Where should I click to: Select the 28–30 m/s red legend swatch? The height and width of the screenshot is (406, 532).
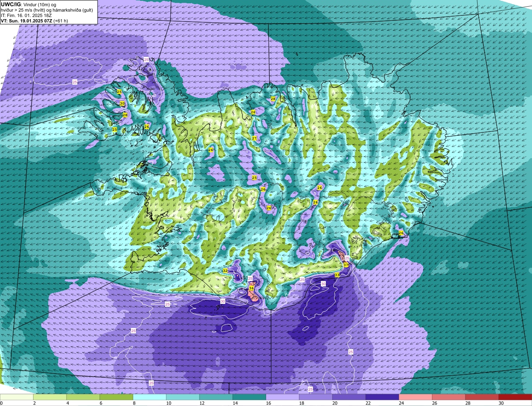point(482,397)
